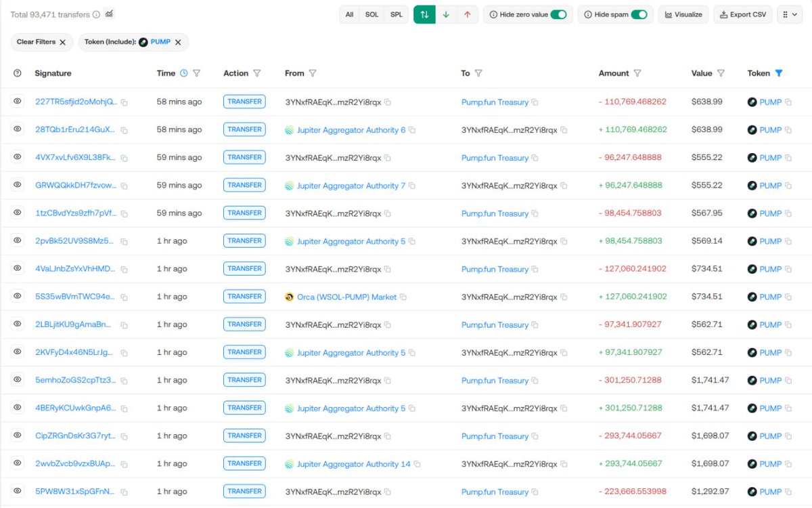Screen dimensions: 812x508
Task: Open the Time column filter funnel
Action: tap(196, 73)
